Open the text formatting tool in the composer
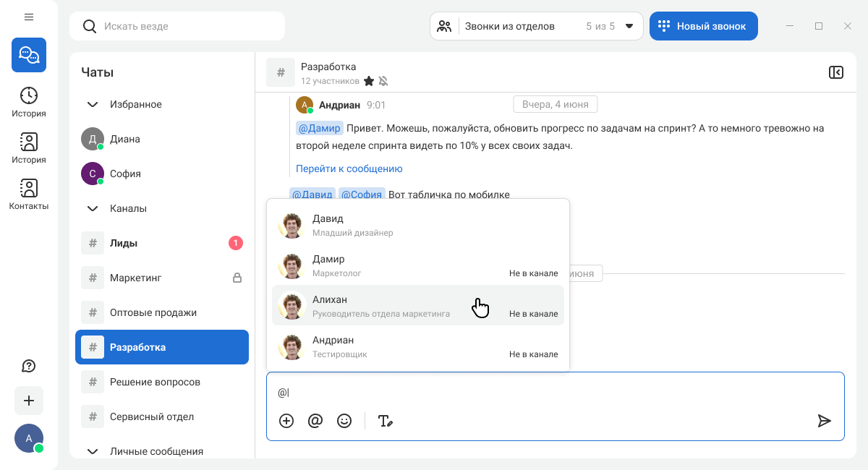The height and width of the screenshot is (470, 868). pyautogui.click(x=386, y=421)
